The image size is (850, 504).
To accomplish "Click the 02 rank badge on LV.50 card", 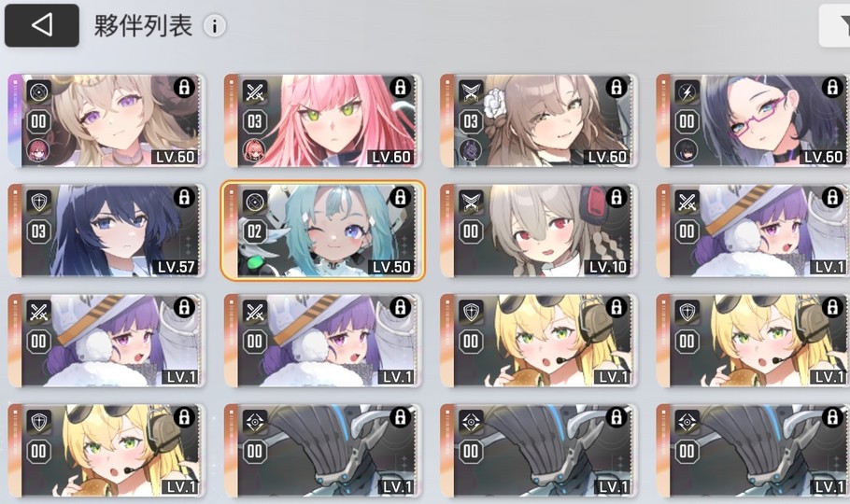I will (254, 232).
